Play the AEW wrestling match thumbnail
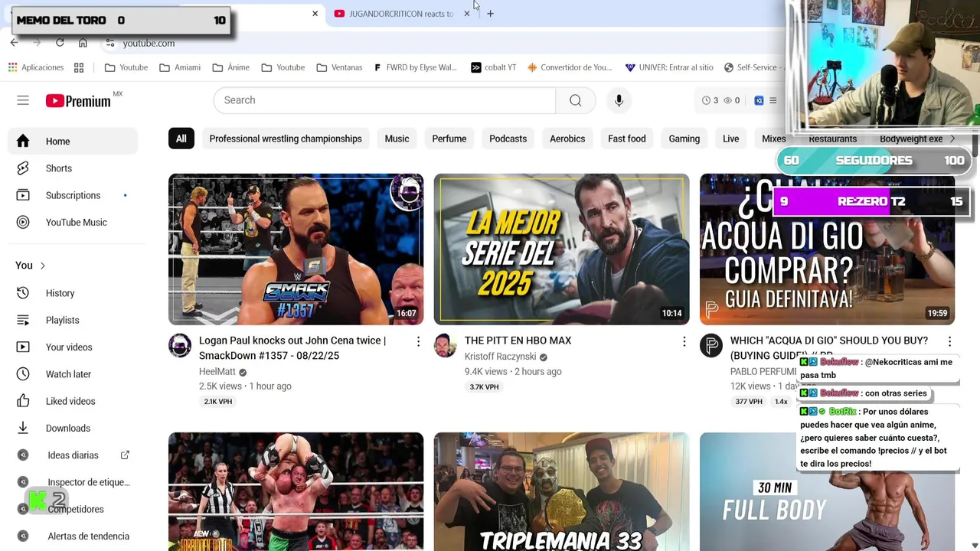The height and width of the screenshot is (551, 980). point(296,491)
